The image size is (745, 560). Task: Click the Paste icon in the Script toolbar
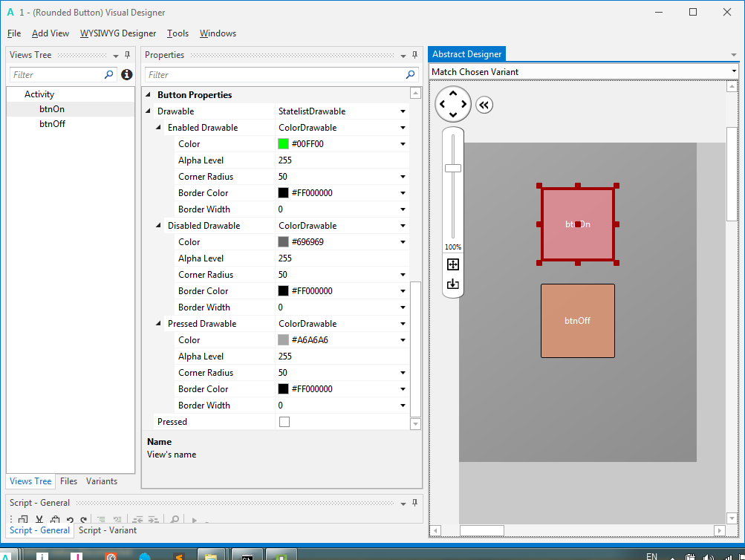click(56, 519)
